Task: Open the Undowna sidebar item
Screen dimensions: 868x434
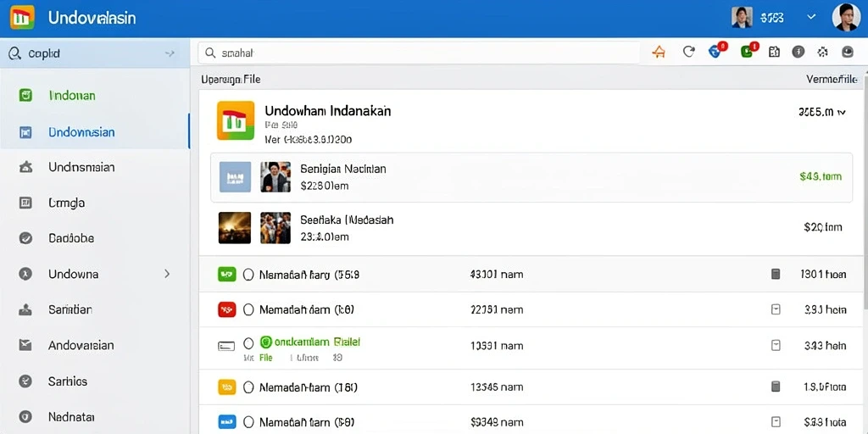Action: click(95, 274)
